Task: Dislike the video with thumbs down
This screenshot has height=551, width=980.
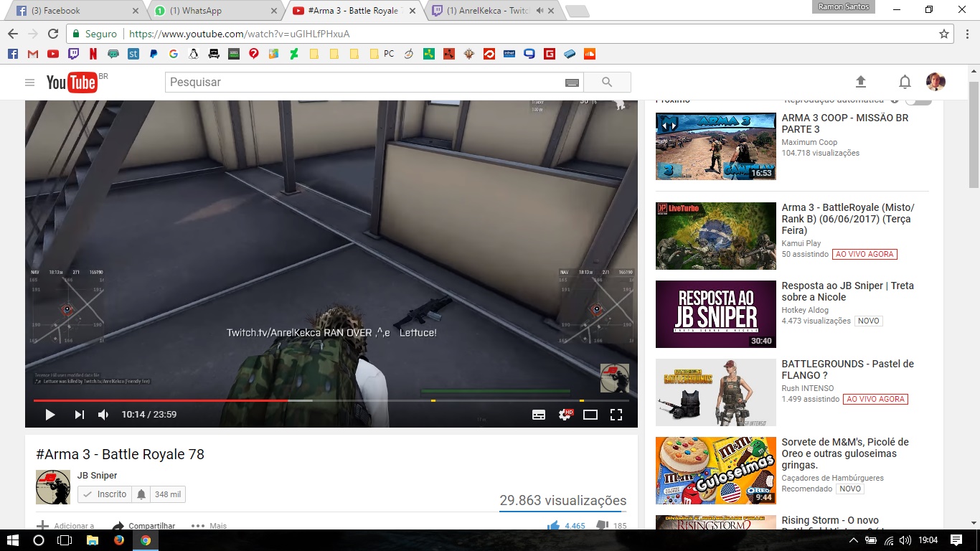Action: click(x=611, y=526)
